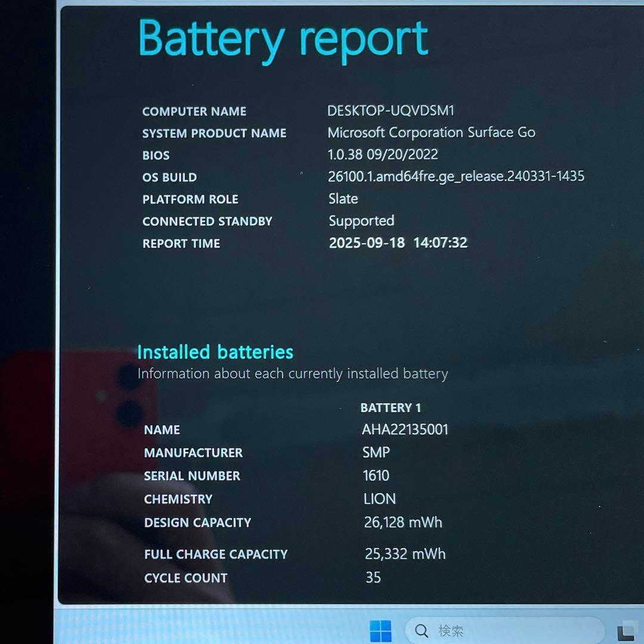Click the 'PLATFORM ROLE' label

point(190,200)
